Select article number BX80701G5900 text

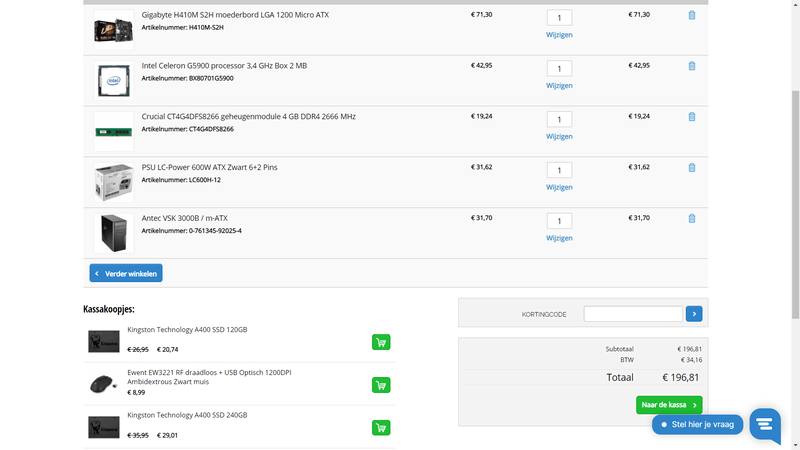click(211, 78)
